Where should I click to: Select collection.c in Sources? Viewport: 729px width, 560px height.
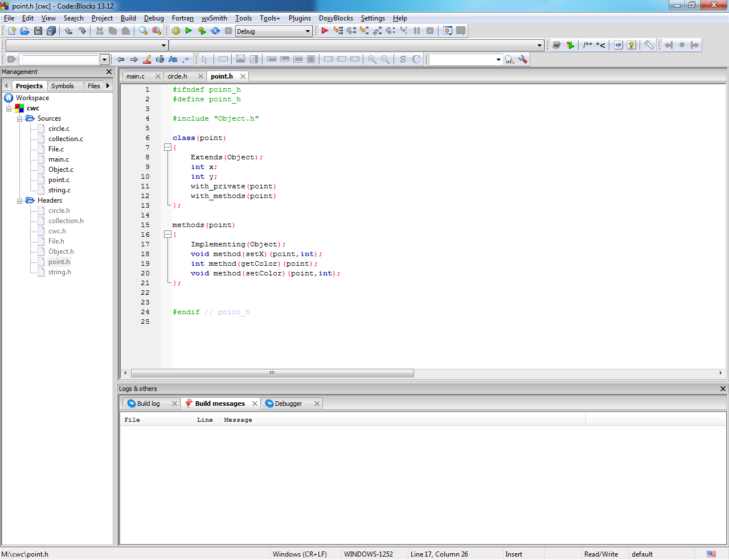click(x=65, y=139)
